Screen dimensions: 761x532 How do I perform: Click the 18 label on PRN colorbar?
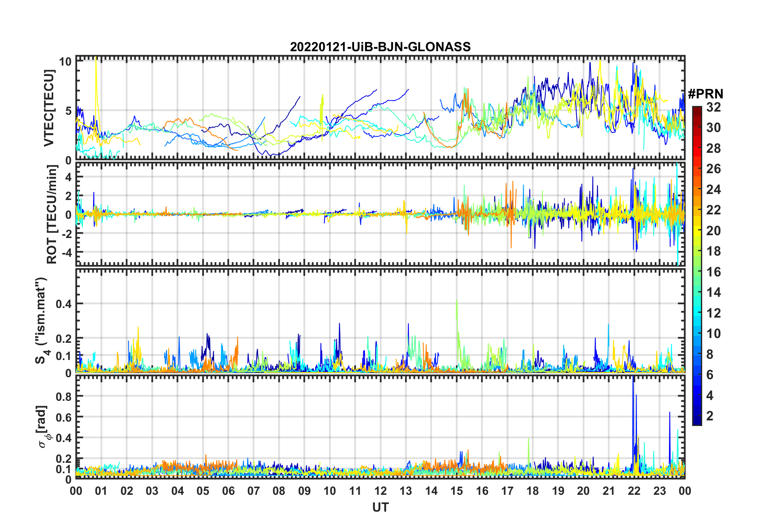713,251
